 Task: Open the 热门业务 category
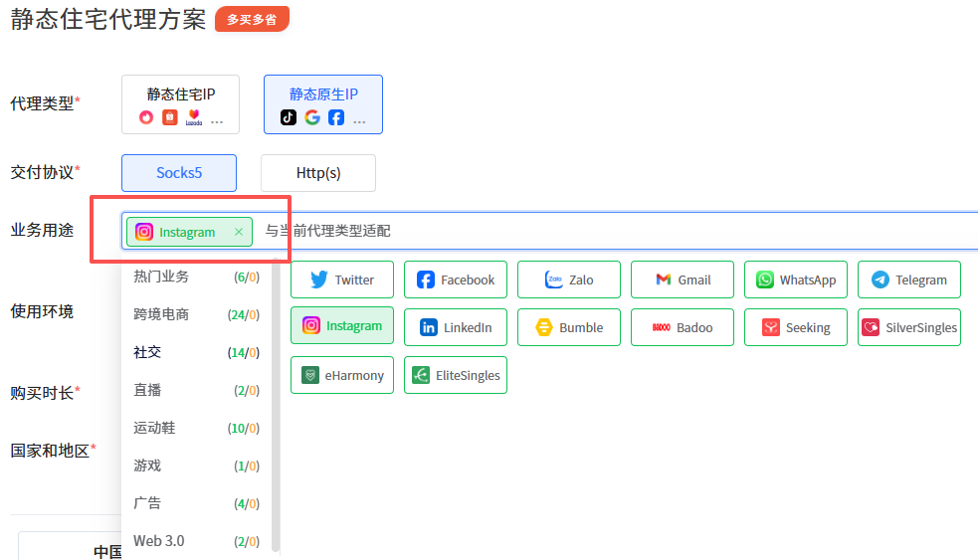tap(196, 277)
